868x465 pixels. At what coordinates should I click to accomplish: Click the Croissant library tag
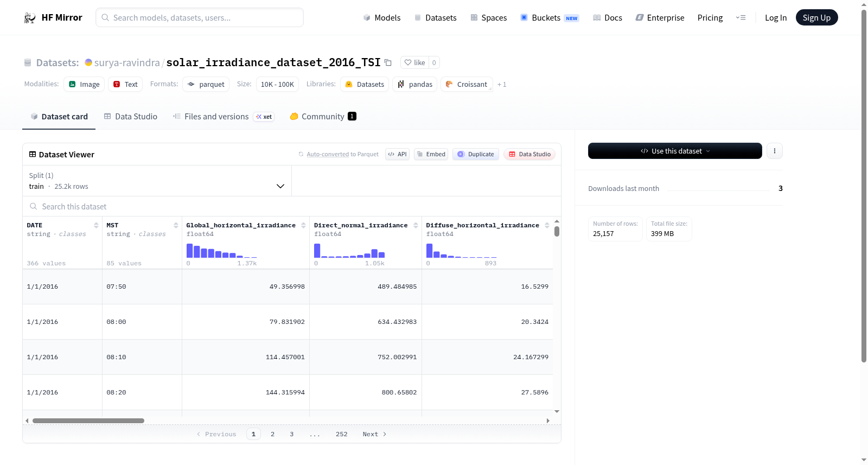pyautogui.click(x=467, y=84)
